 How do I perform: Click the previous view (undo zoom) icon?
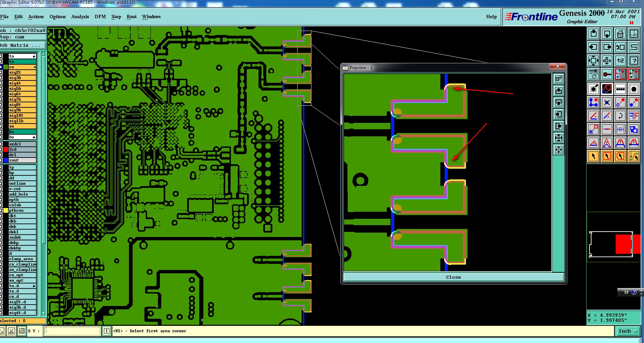(x=620, y=47)
